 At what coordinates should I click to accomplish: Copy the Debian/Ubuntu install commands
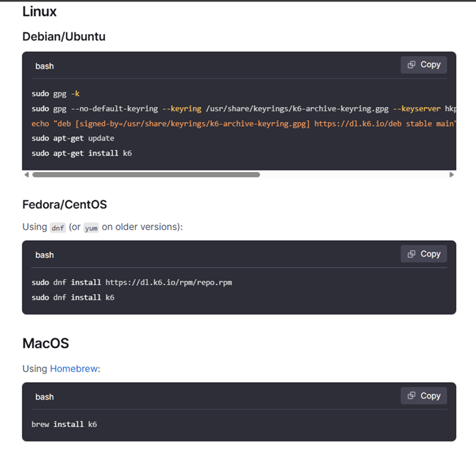tap(423, 65)
